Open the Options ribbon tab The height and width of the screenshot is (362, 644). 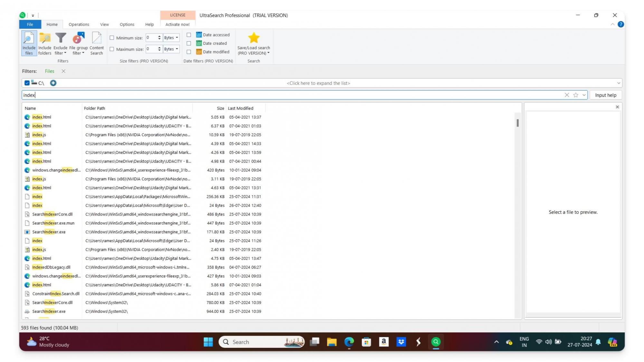pos(127,24)
